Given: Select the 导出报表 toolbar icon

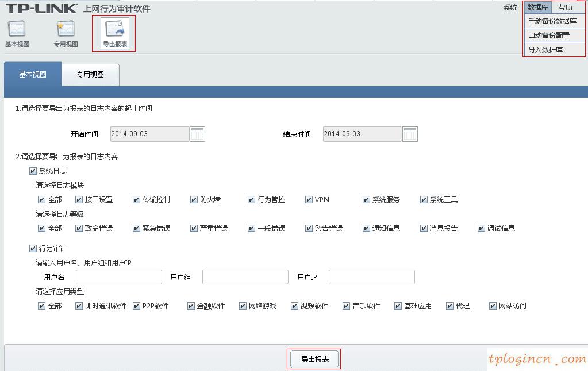Looking at the screenshot, I should (x=114, y=32).
